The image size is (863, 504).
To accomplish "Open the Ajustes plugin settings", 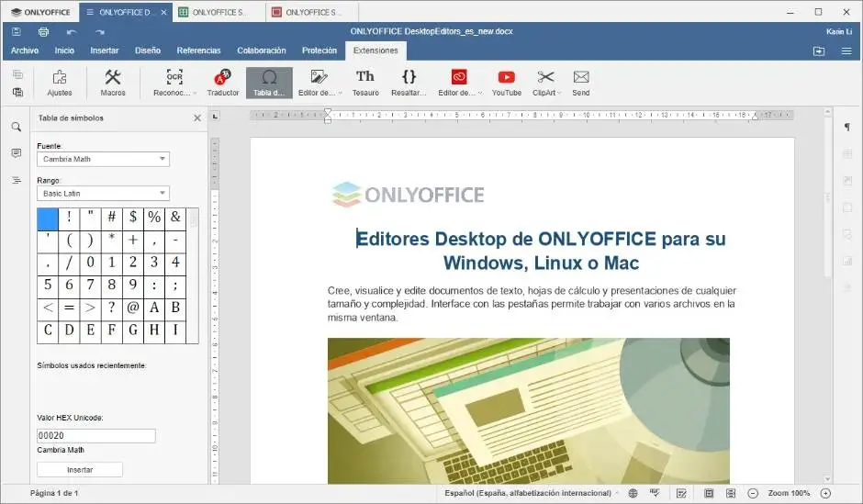I will click(60, 84).
